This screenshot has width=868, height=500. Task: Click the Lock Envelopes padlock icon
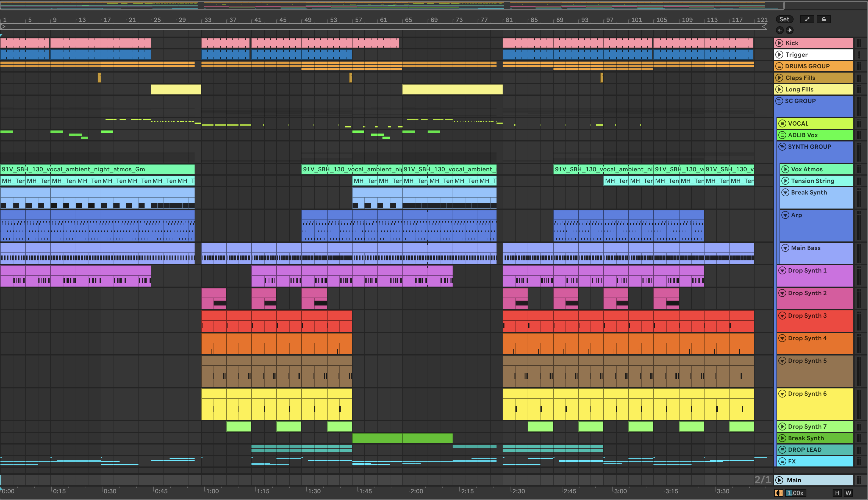(823, 19)
